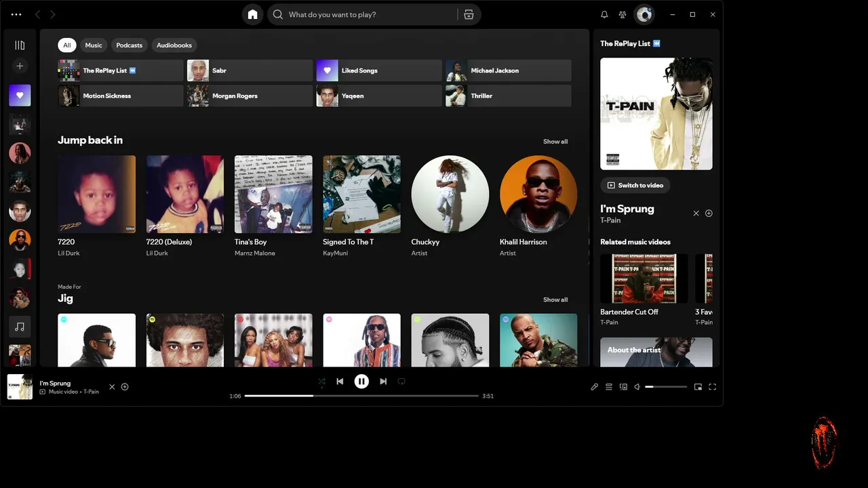Screen dimensions: 868x488
Task: Open the Morgan Rogers shortcut tile
Action: coord(250,96)
